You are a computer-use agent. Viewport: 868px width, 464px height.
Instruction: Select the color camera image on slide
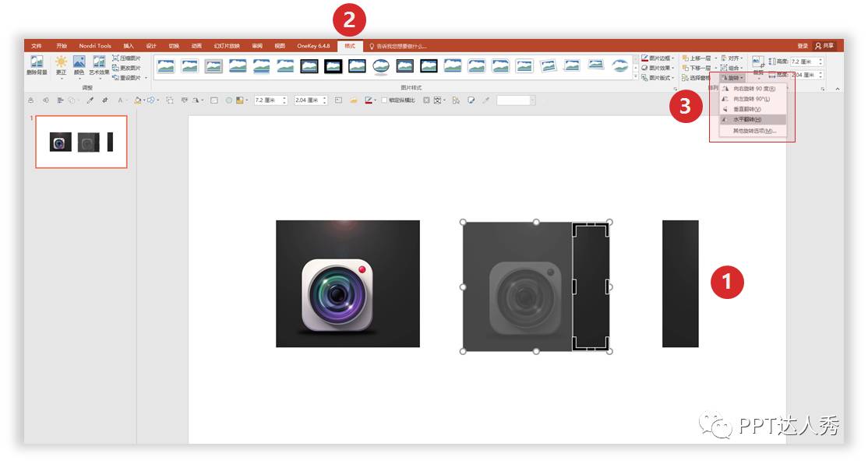coord(348,283)
